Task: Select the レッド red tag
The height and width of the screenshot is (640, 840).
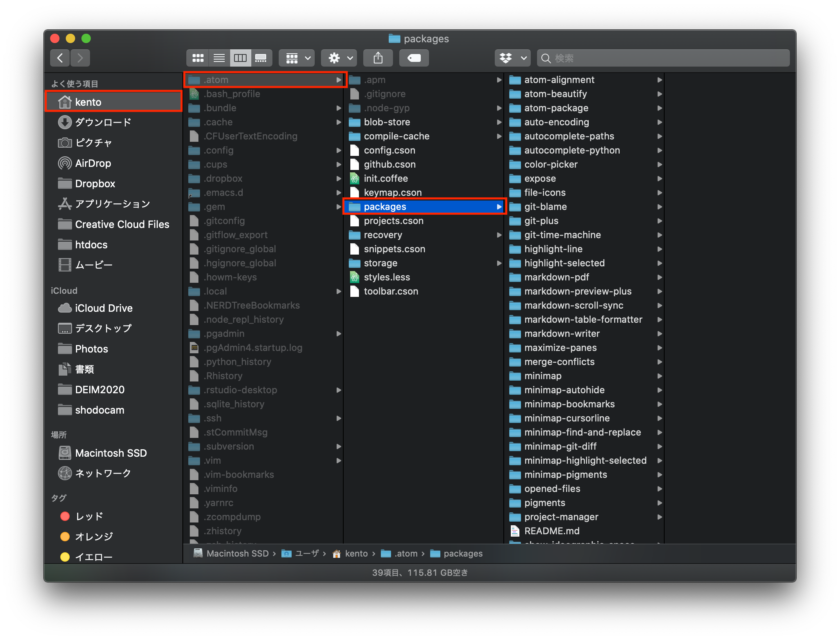Action: pos(114,516)
